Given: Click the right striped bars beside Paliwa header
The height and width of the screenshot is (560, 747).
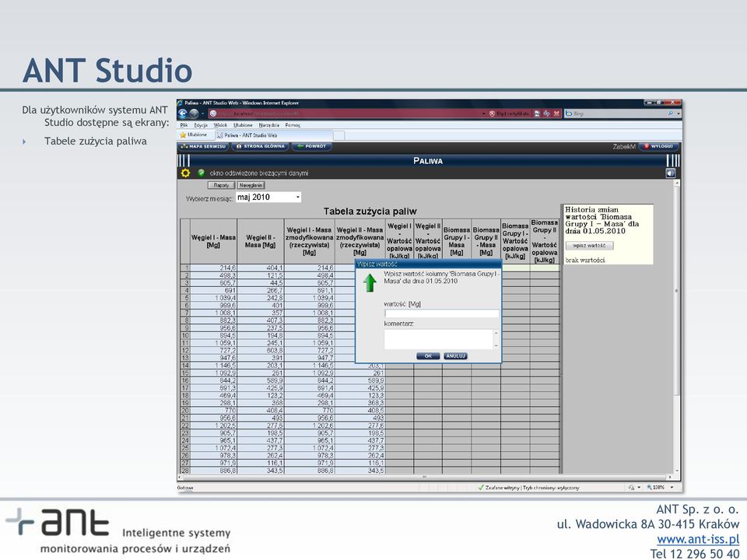Looking at the screenshot, I should 672,160.
